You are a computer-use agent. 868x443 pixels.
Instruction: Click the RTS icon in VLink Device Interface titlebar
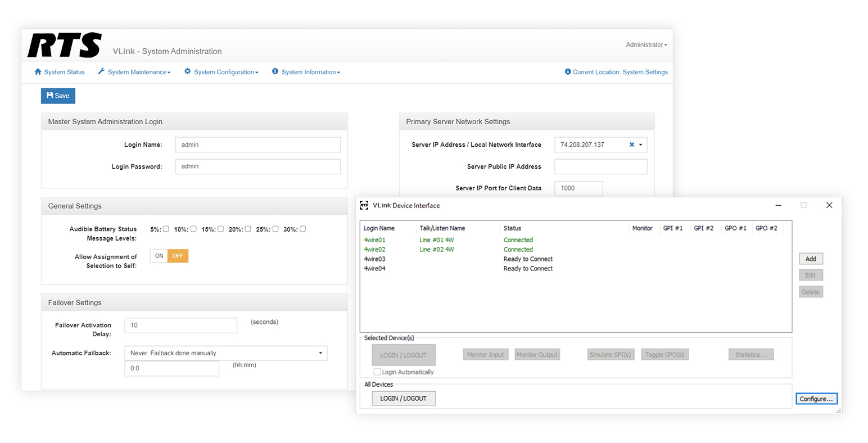[x=364, y=205]
